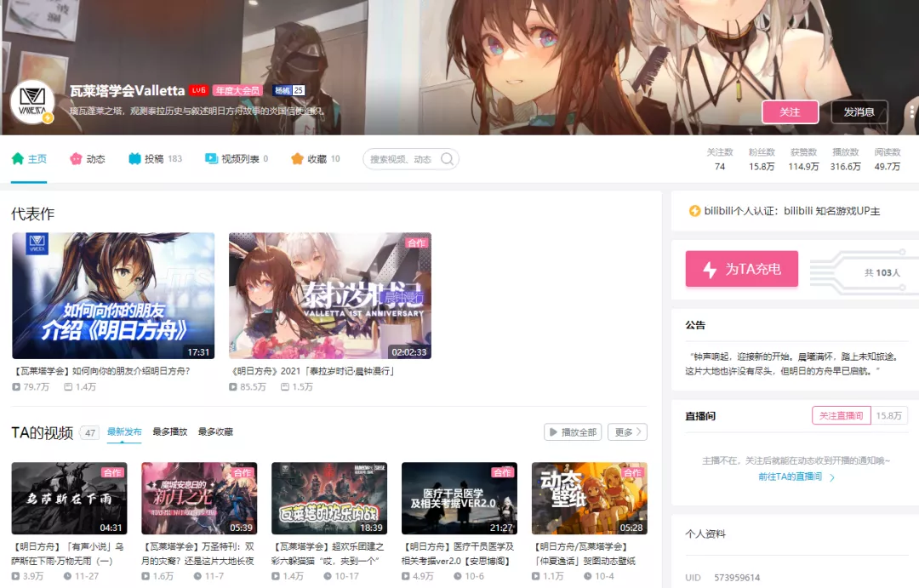Viewport: 919px width, 588px height.
Task: Open the 动态 tab
Action: pos(88,159)
